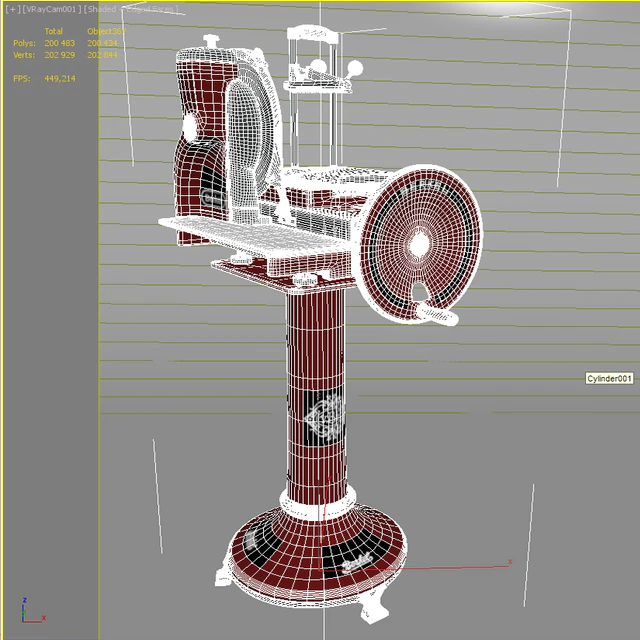
Task: Open the Shaded + Edged Faces shading menu
Action: 131,9
